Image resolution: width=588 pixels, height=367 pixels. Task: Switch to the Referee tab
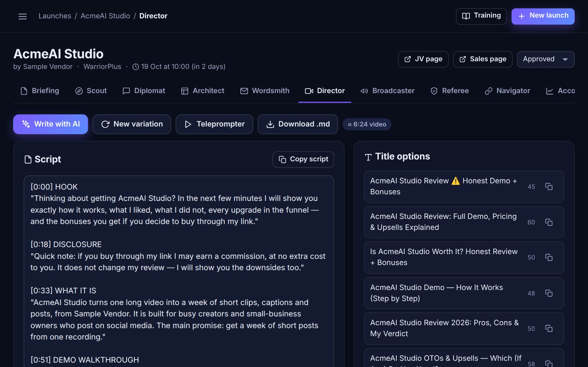pyautogui.click(x=450, y=91)
